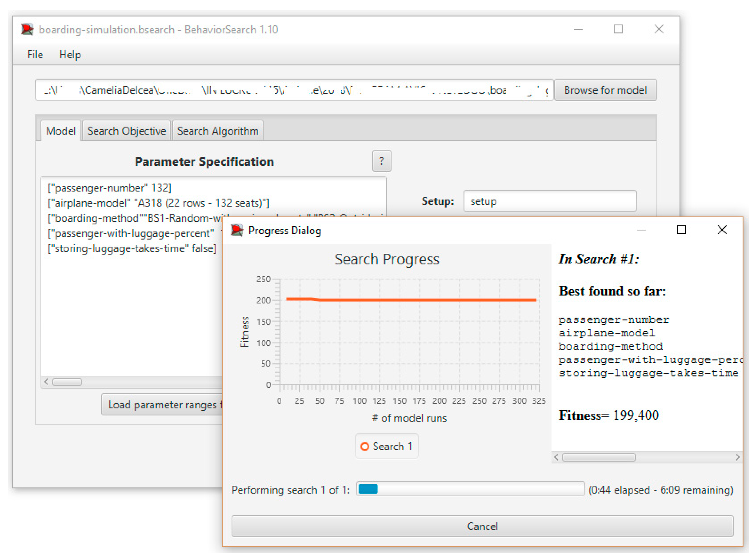The width and height of the screenshot is (755, 560).
Task: Close the BehaviorSearch main window
Action: click(x=658, y=30)
